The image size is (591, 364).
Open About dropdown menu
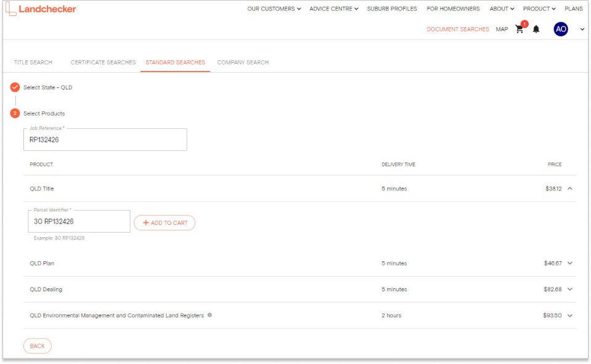click(502, 9)
